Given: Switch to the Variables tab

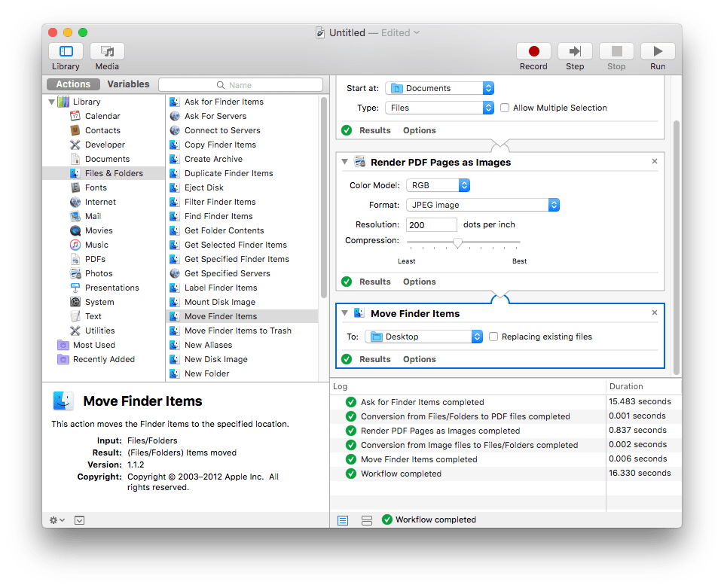Looking at the screenshot, I should (x=128, y=84).
